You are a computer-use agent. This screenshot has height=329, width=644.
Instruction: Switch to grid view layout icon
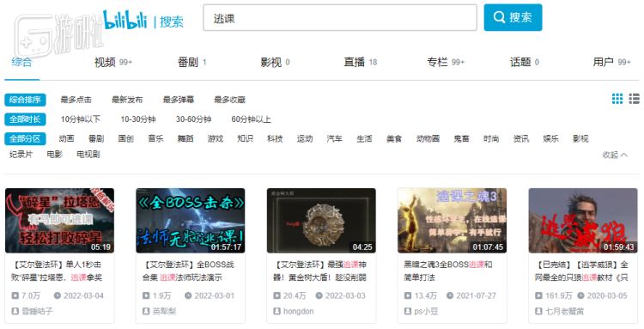pyautogui.click(x=617, y=99)
